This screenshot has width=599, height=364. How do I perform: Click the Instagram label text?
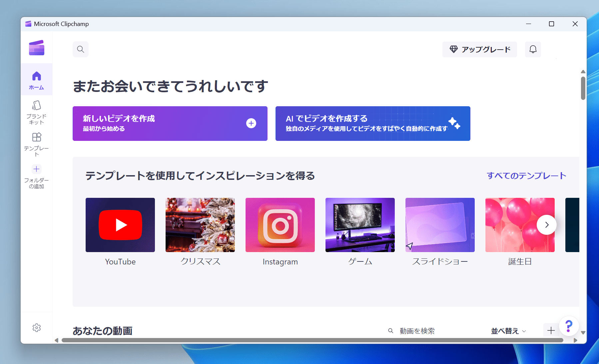pos(280,262)
